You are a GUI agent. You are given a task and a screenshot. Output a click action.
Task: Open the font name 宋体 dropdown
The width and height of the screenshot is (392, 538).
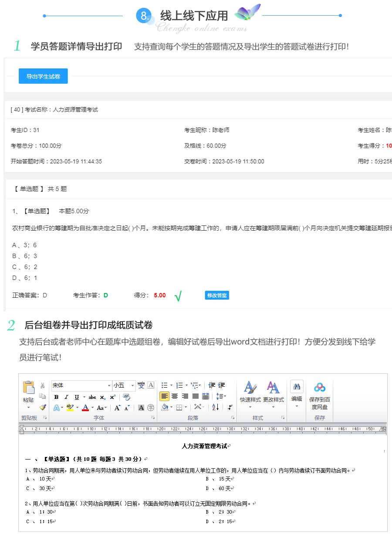click(x=109, y=385)
